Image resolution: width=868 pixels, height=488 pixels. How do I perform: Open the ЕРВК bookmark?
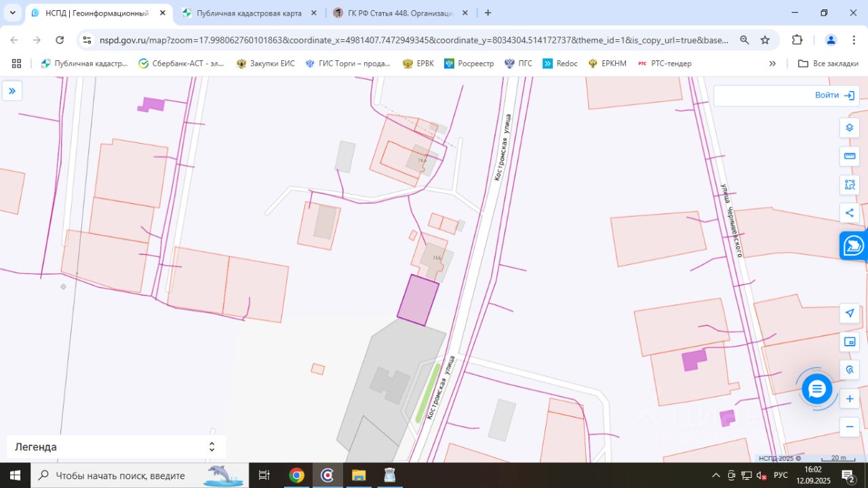tap(418, 63)
